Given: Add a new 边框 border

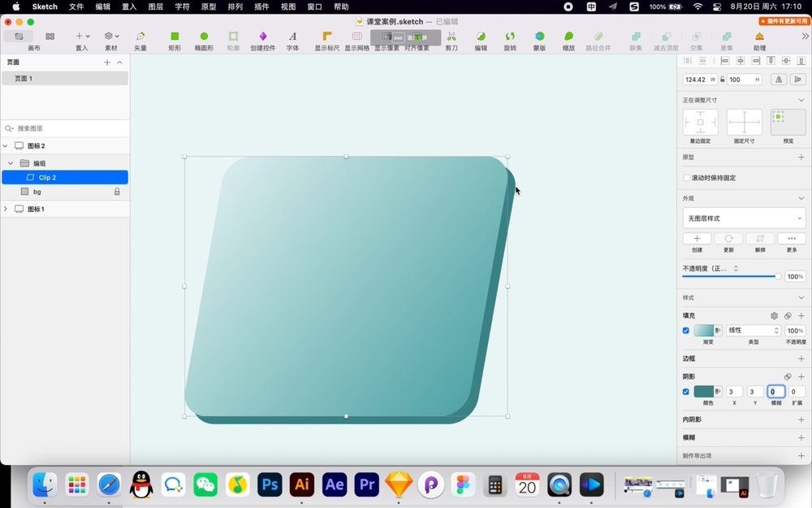Looking at the screenshot, I should point(801,358).
